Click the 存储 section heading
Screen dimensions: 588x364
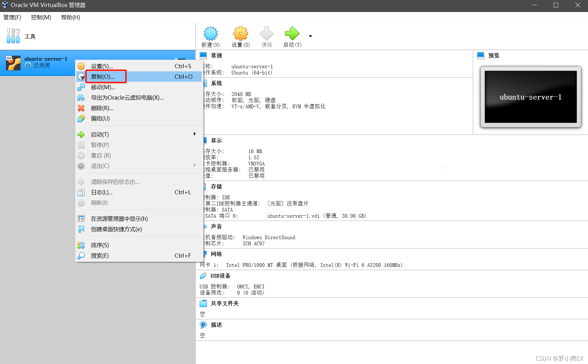[x=217, y=187]
